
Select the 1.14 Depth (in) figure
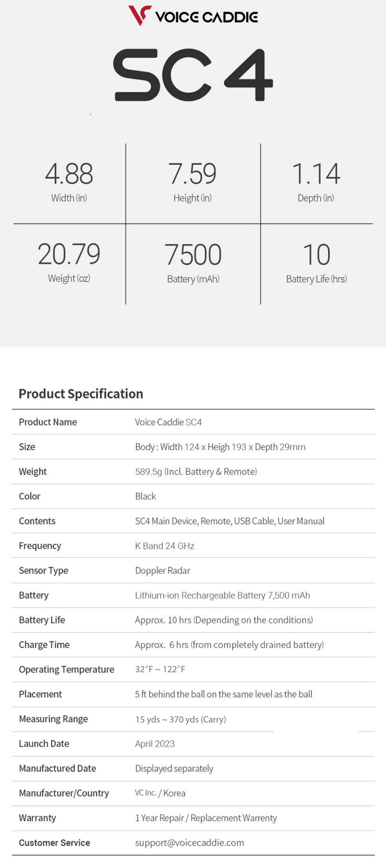coord(316,174)
